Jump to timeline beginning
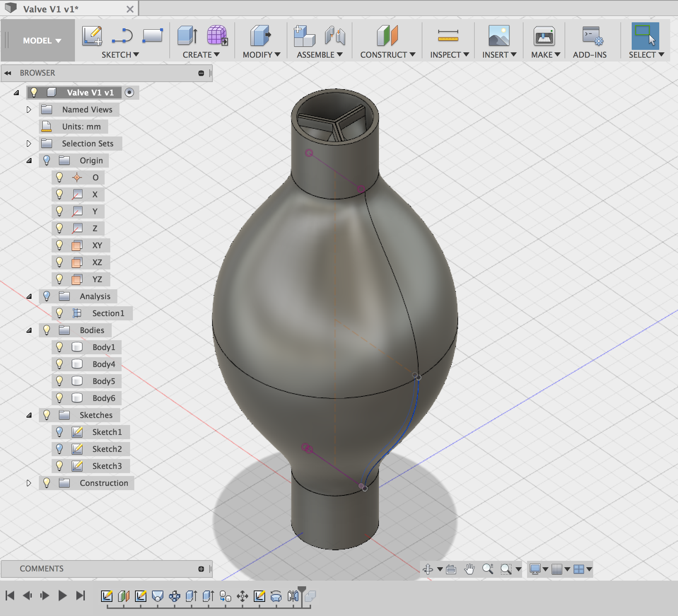The image size is (678, 616). [x=10, y=595]
